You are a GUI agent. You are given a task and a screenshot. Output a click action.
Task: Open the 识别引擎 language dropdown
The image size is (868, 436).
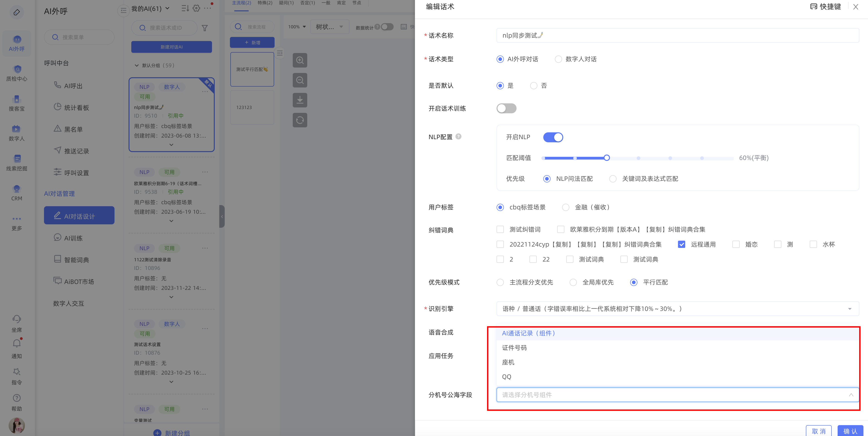[677, 309]
